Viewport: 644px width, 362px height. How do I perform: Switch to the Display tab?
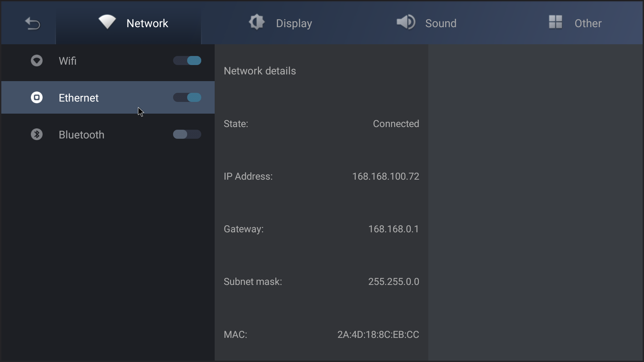[280, 22]
